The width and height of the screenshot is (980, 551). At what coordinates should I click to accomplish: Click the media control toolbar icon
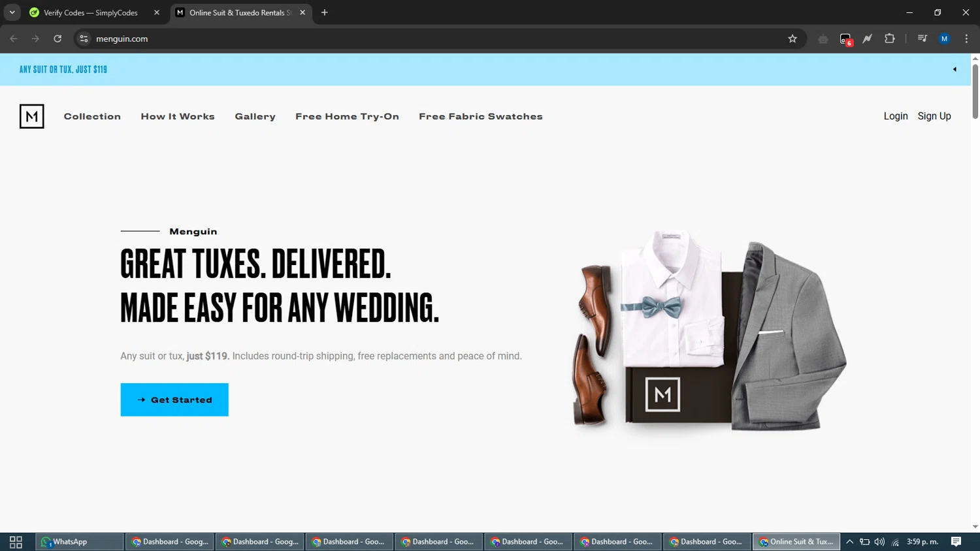pyautogui.click(x=922, y=39)
